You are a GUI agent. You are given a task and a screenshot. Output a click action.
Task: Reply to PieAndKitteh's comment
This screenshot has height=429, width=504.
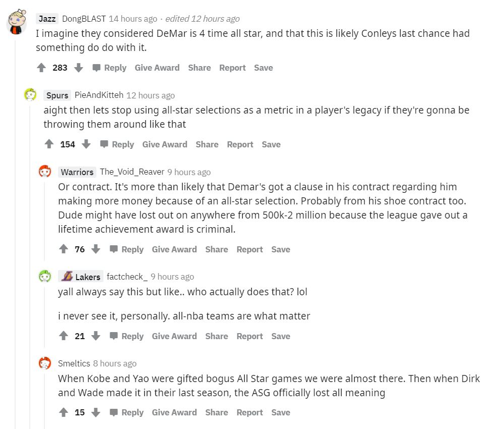(122, 144)
